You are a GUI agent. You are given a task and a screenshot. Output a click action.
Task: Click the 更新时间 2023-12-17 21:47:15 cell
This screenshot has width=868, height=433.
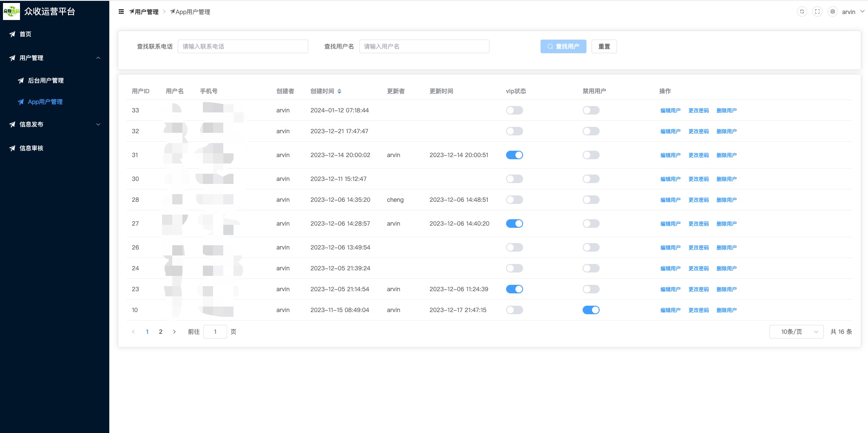pyautogui.click(x=458, y=310)
